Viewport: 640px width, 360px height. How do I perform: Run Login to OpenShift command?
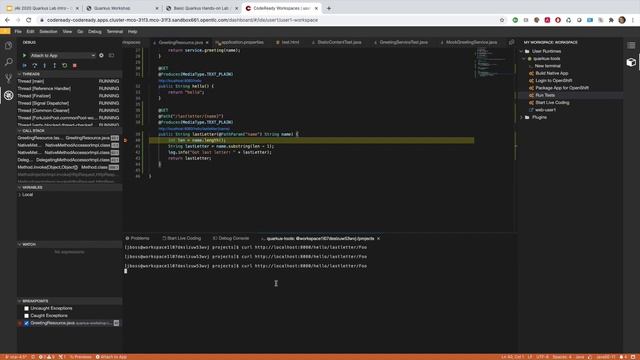pyautogui.click(x=553, y=81)
